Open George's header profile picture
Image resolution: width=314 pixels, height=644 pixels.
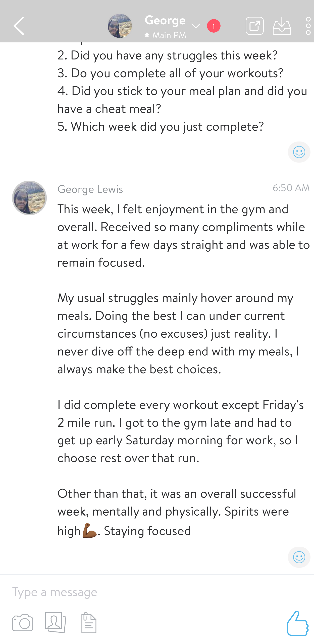pos(120,26)
